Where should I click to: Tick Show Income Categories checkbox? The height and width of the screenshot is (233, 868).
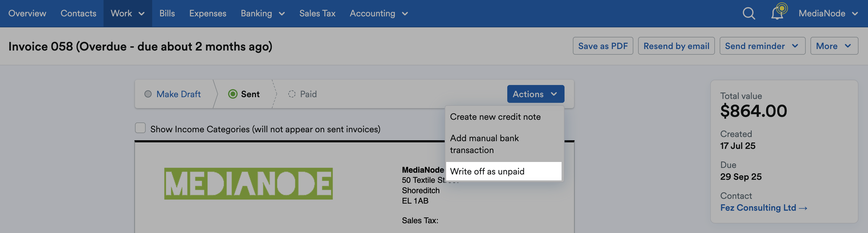(x=140, y=128)
